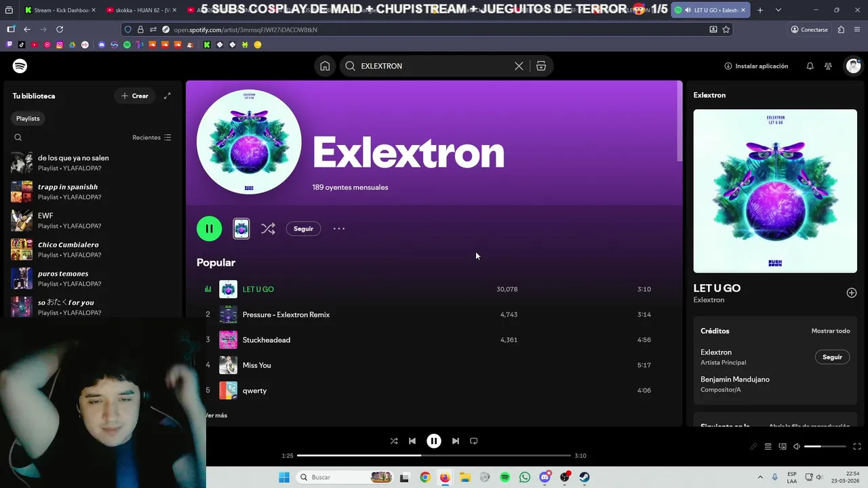Open the 'puros temones' playlist
Viewport: 868px width, 488px height.
point(93,279)
